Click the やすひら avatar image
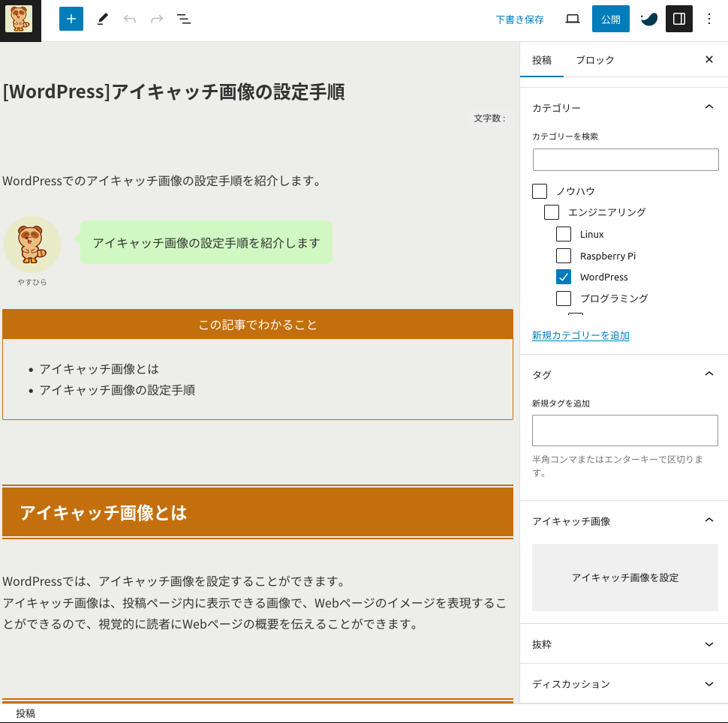This screenshot has width=728, height=723. (x=32, y=244)
